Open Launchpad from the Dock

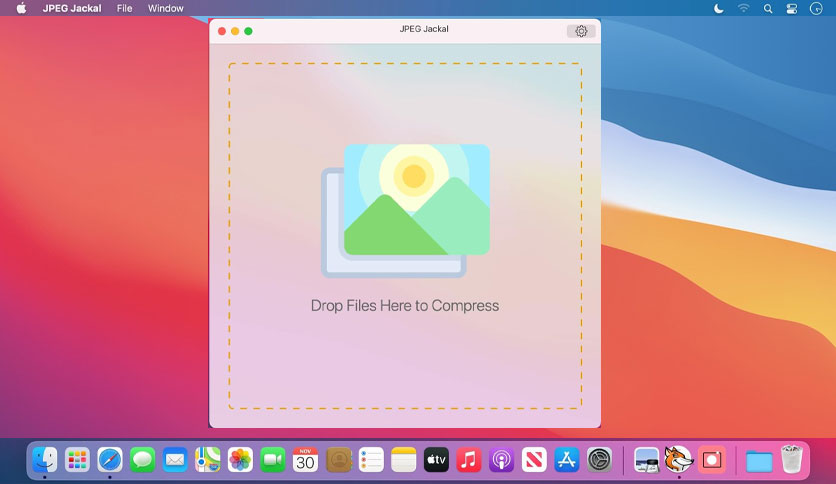pos(77,459)
